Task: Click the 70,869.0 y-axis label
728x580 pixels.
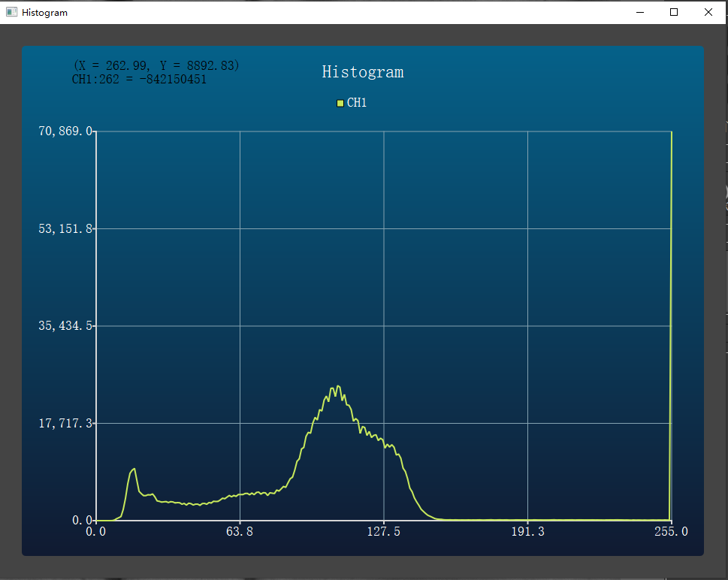Action: tap(66, 131)
